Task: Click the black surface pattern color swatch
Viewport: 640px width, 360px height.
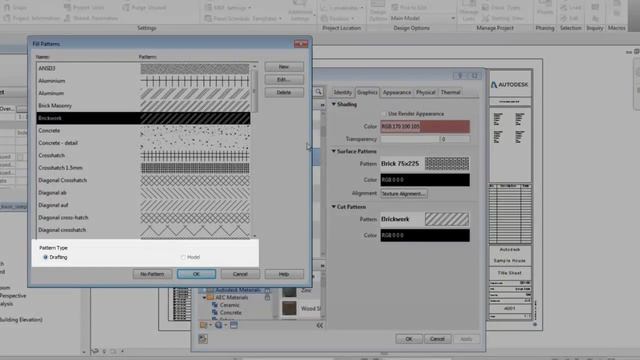Action: [425, 180]
